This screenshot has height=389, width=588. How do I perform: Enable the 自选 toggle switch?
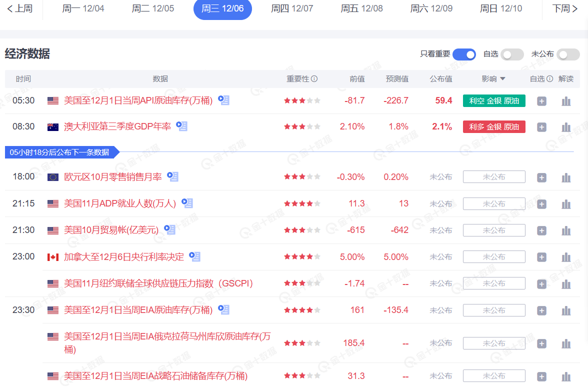click(x=512, y=54)
